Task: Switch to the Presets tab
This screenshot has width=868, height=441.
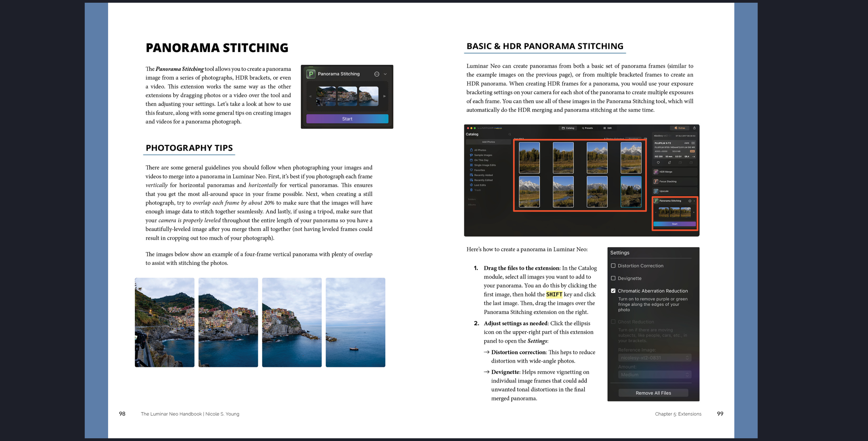Action: click(x=588, y=128)
